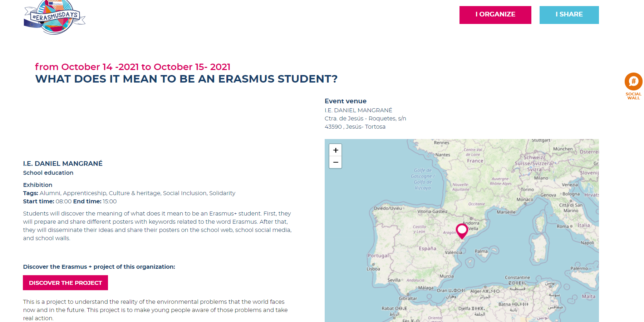This screenshot has width=644, height=322.
Task: Click the event date range text
Action: pos(133,67)
